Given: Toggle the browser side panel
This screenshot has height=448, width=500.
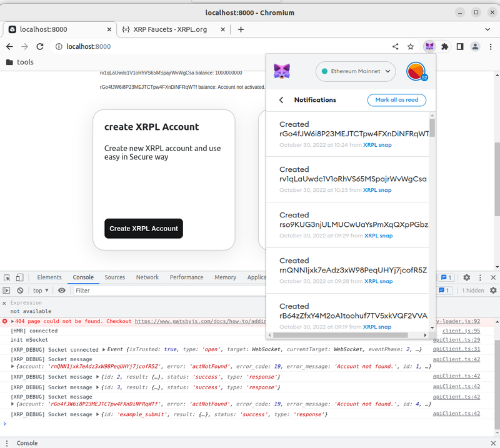Looking at the screenshot, I should (460, 47).
